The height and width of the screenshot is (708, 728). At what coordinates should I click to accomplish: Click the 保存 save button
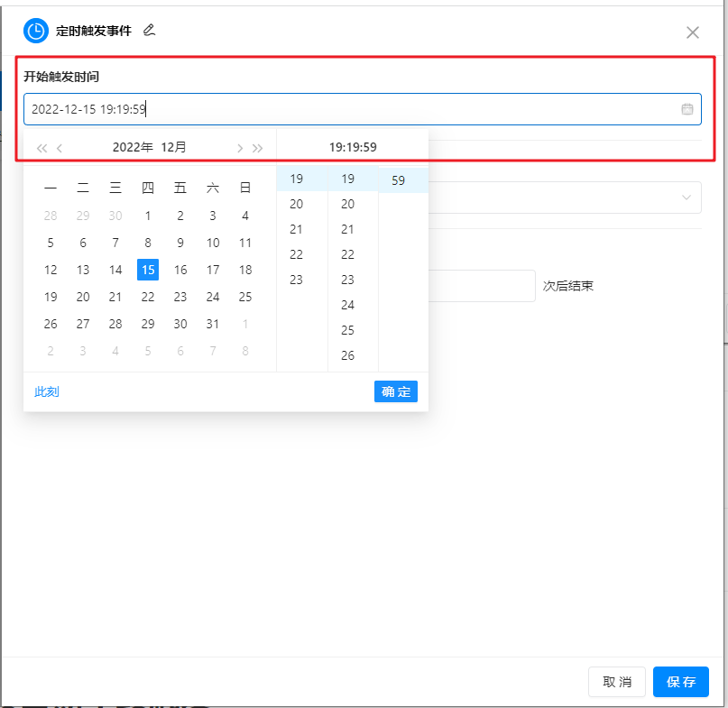pos(680,682)
